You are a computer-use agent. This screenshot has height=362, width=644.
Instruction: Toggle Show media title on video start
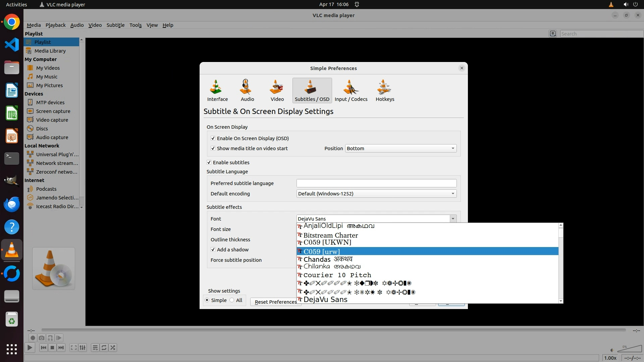pos(213,148)
